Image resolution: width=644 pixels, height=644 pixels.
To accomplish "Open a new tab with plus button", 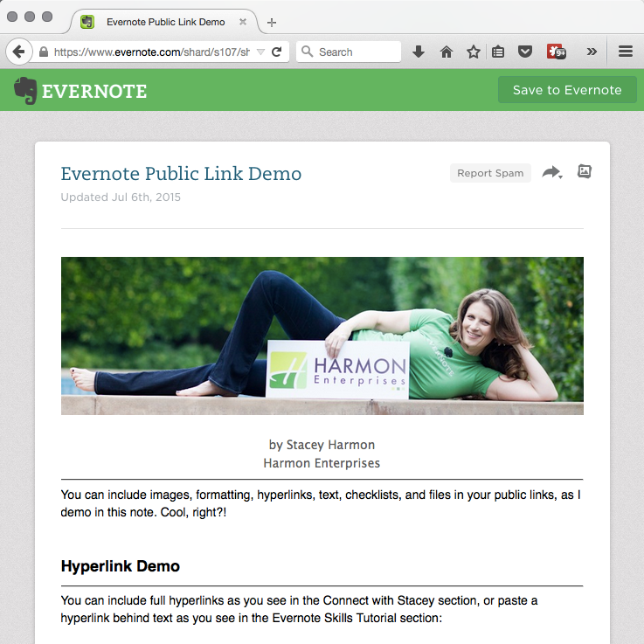I will point(272,22).
